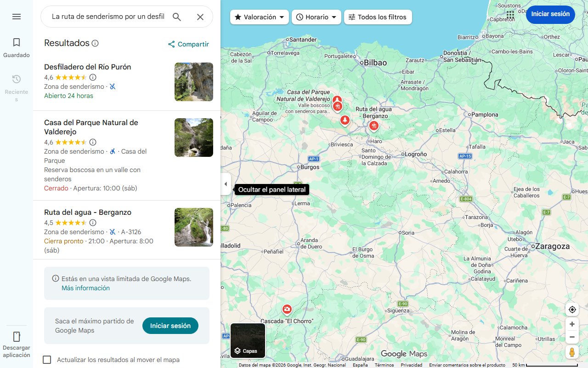Open Privacidad in the map footer
588x368 pixels.
pos(411,364)
